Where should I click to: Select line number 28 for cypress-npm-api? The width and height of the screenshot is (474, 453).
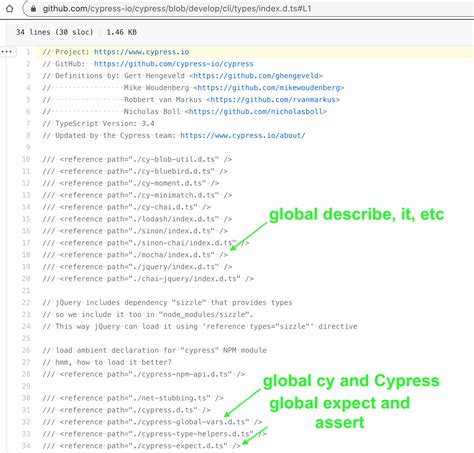(26, 374)
